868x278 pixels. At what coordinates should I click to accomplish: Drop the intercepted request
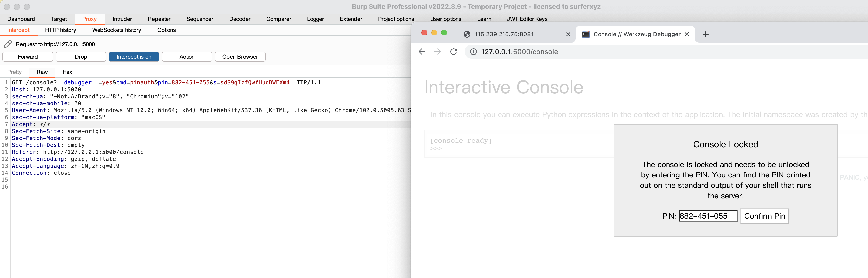(x=81, y=57)
